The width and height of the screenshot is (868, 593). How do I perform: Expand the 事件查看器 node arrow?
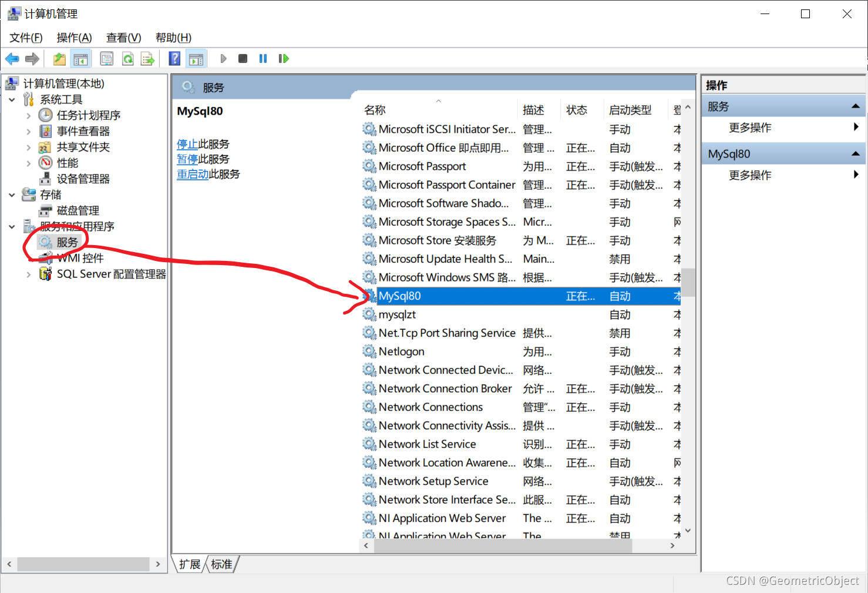[28, 131]
